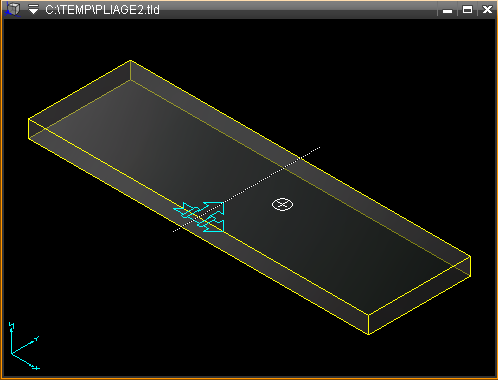Click the upper cyan arrow handle
Image resolution: width=498 pixels, height=380 pixels.
tap(213, 208)
